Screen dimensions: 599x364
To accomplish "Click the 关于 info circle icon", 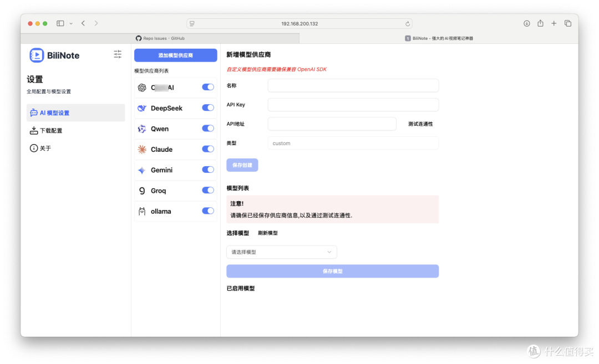I will tap(34, 148).
